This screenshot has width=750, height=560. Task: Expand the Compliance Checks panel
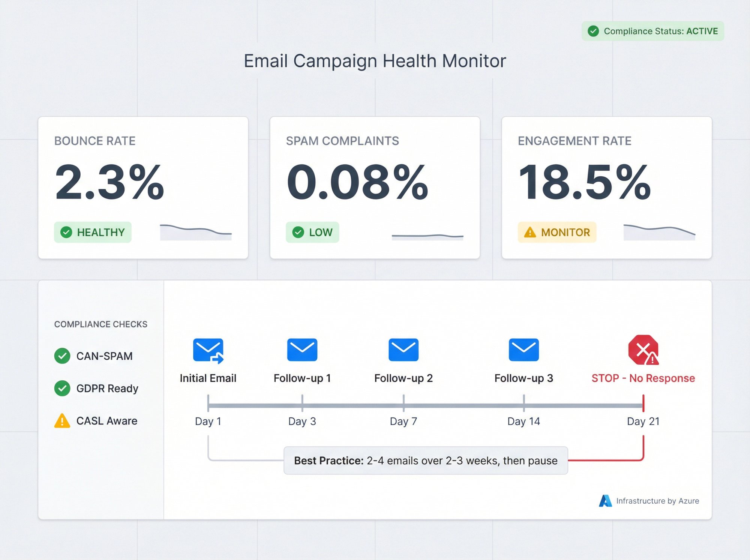tap(100, 324)
